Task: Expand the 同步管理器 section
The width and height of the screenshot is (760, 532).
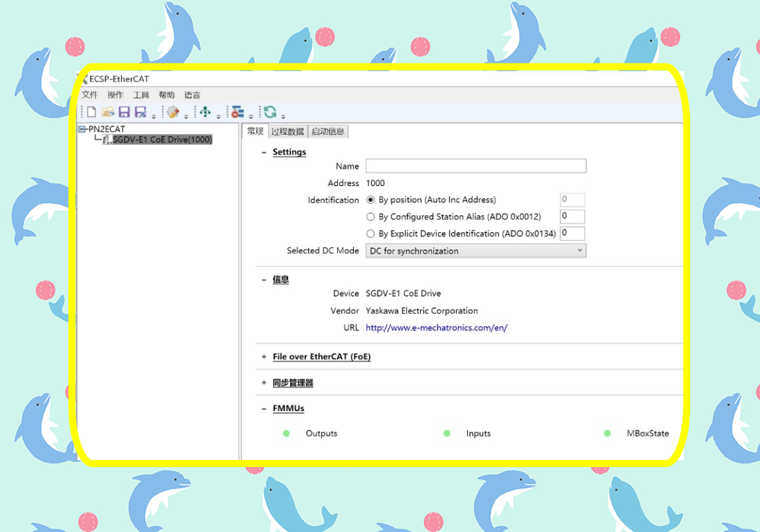Action: tap(264, 383)
